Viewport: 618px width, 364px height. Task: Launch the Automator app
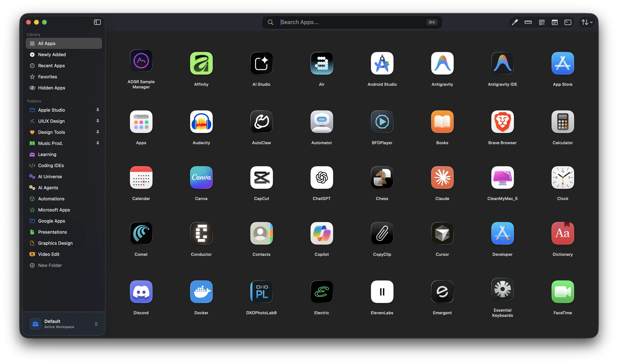322,122
